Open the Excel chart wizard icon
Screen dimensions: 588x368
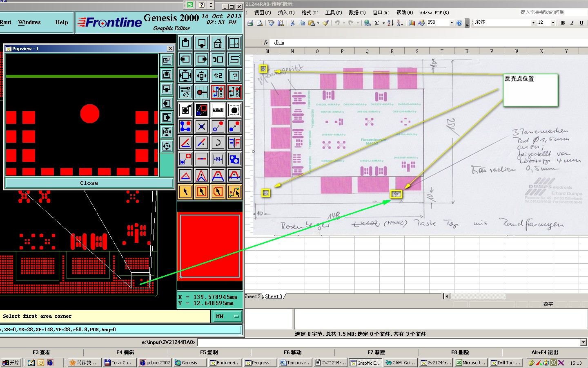(412, 23)
